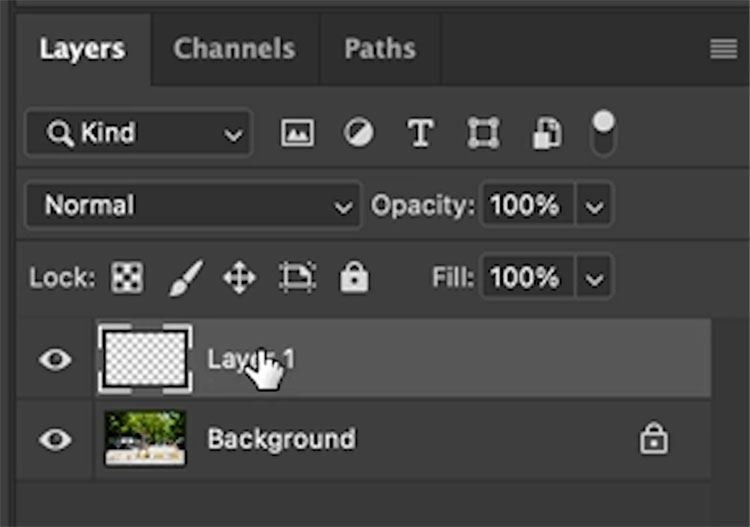Filter for adjustment layers icon
The width and height of the screenshot is (750, 527).
point(358,132)
